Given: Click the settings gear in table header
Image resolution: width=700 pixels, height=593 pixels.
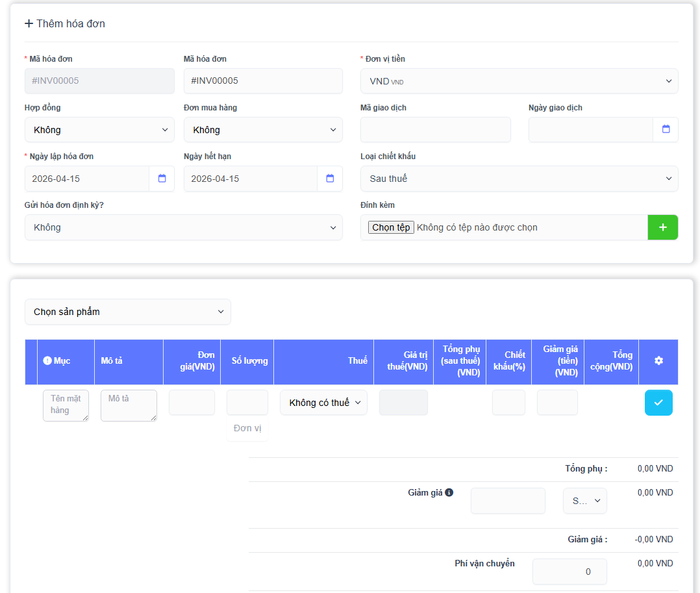Looking at the screenshot, I should pos(658,360).
